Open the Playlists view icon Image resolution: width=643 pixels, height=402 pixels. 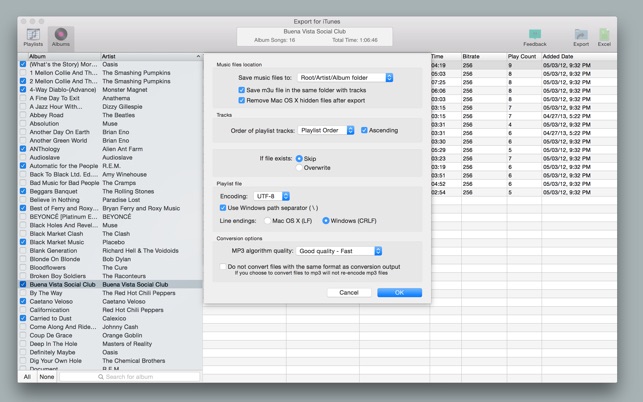(x=33, y=37)
